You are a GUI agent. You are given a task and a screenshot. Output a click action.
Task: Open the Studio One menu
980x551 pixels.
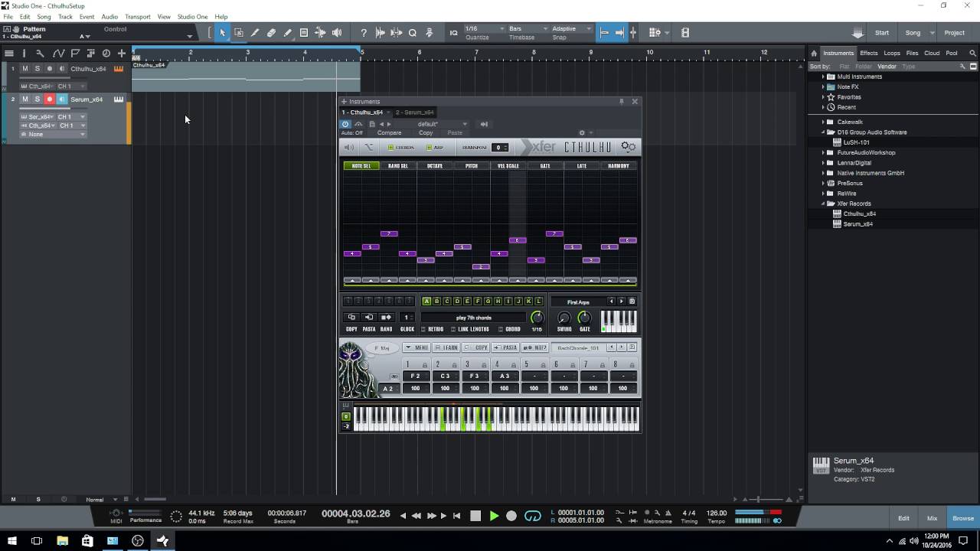[192, 17]
